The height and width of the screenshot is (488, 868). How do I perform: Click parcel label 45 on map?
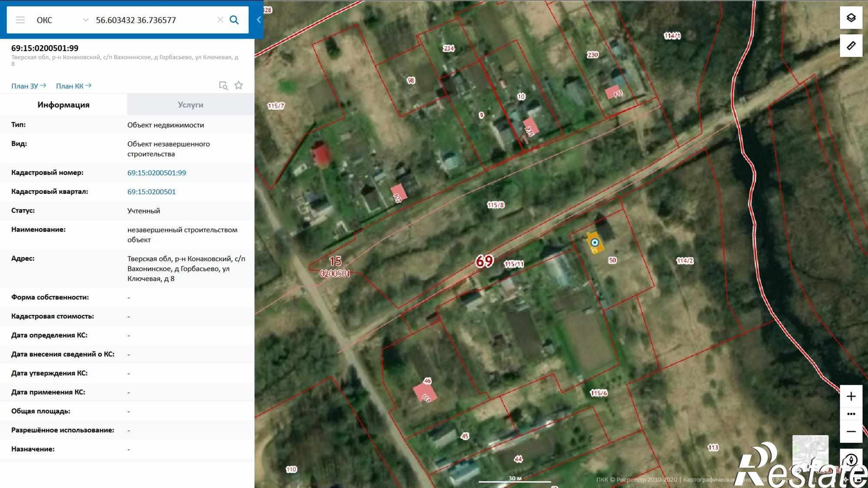pyautogui.click(x=465, y=436)
